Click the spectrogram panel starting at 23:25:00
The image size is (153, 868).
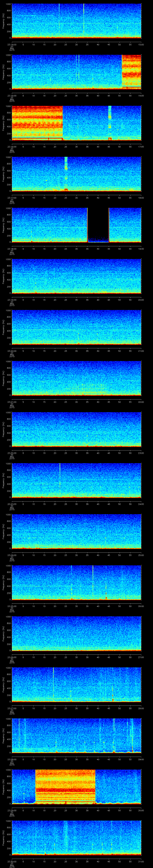tap(76, 583)
